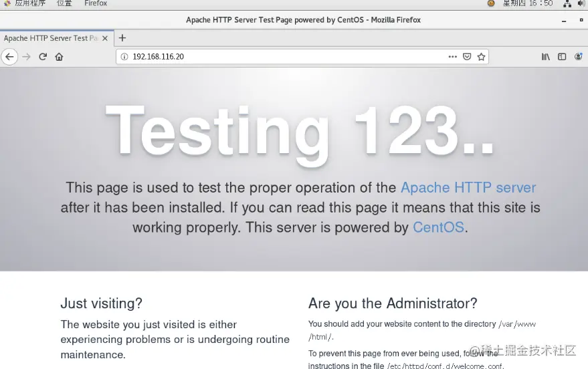Viewport: 588px width, 369px height.
Task: Bookmark this page with the star
Action: click(x=481, y=57)
